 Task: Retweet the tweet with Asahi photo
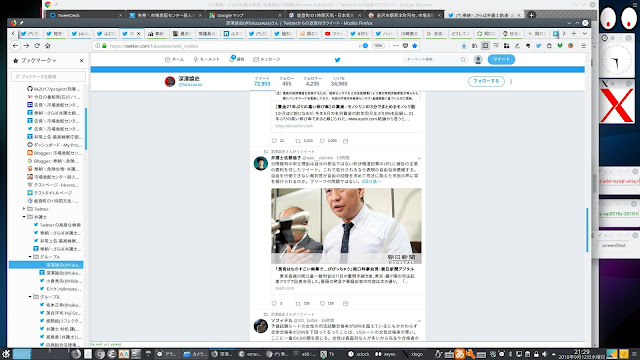coord(302,304)
